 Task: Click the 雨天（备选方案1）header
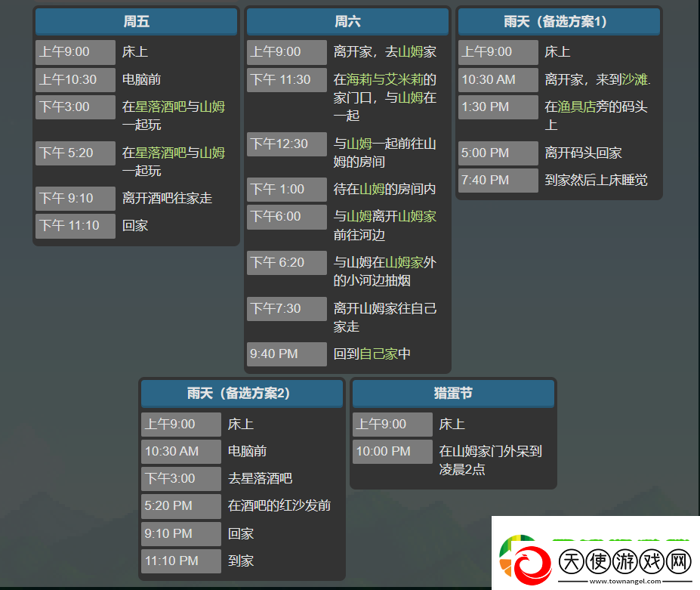(x=559, y=21)
